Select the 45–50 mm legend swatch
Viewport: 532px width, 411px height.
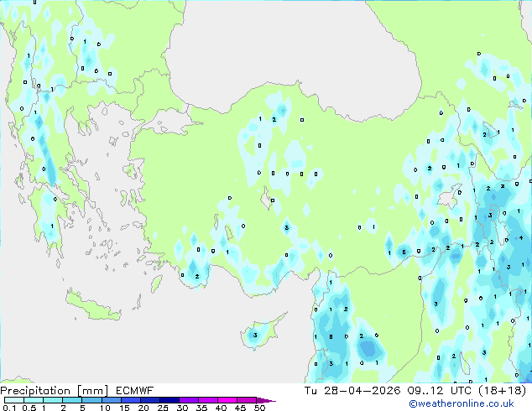click(247, 400)
